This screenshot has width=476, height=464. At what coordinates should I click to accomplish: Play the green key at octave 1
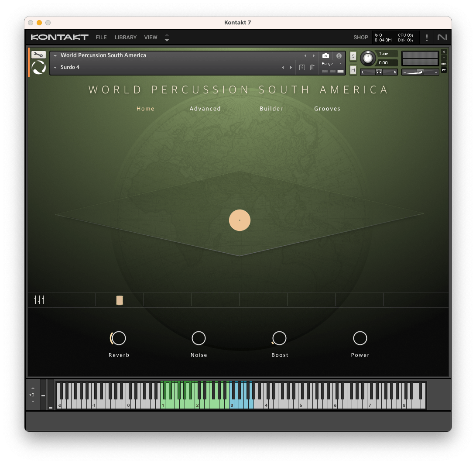(163, 405)
